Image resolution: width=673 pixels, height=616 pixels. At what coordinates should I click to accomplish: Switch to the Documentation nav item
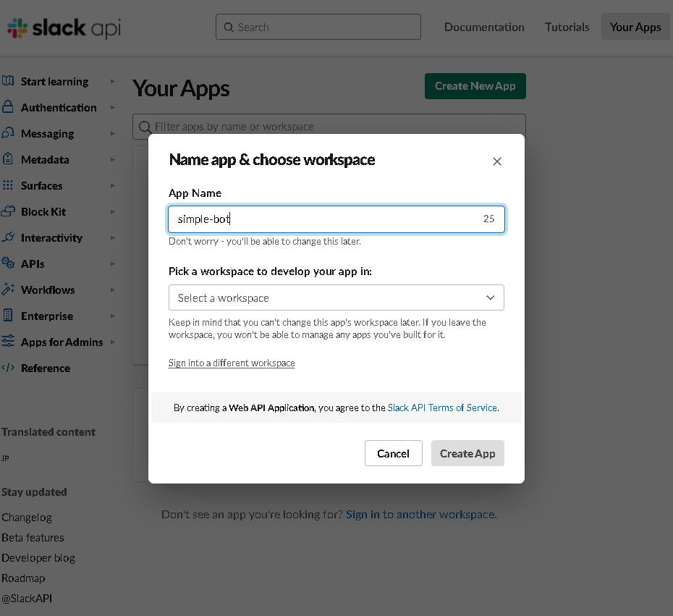point(483,27)
